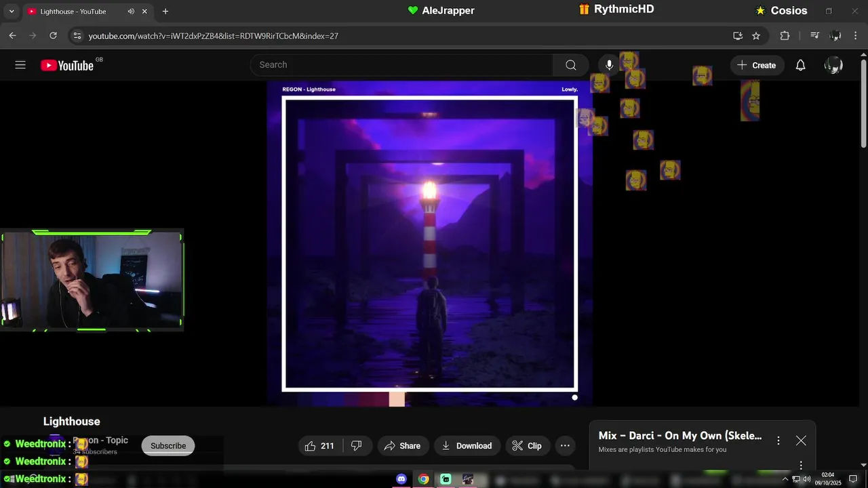Open Discord from the taskbar
This screenshot has width=868, height=488.
[401, 479]
